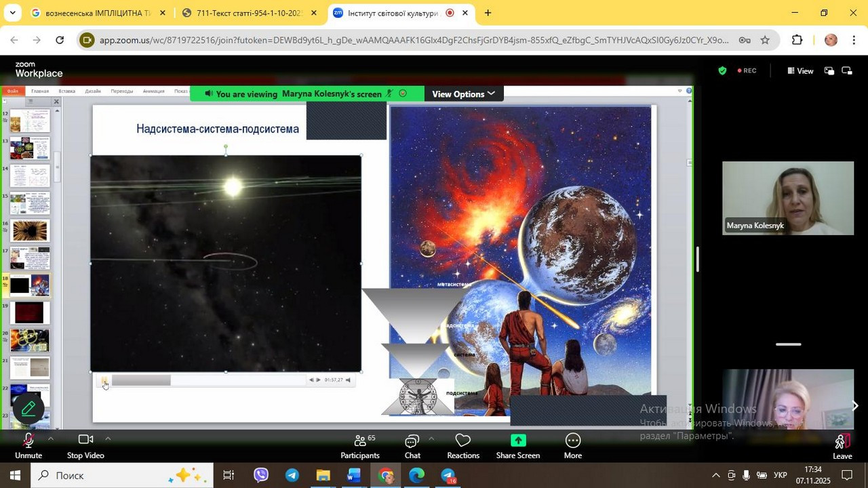This screenshot has width=868, height=488.
Task: Switch to the 711-Текст статті browser tab
Action: 248,13
